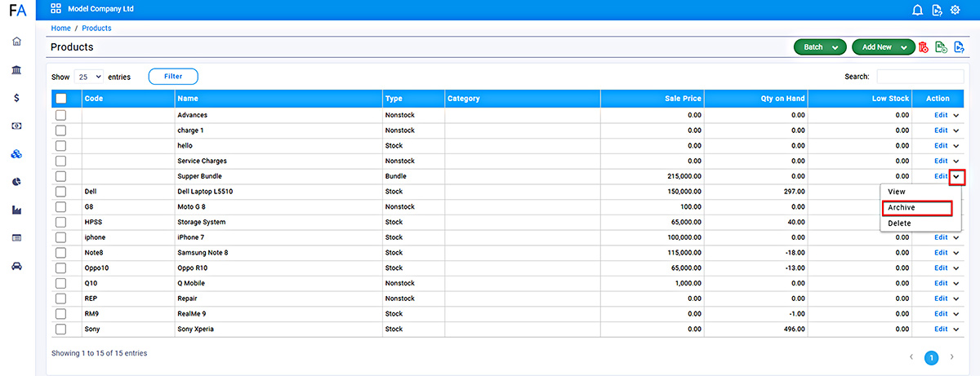
Task: Sort by the Type column header
Action: (413, 99)
